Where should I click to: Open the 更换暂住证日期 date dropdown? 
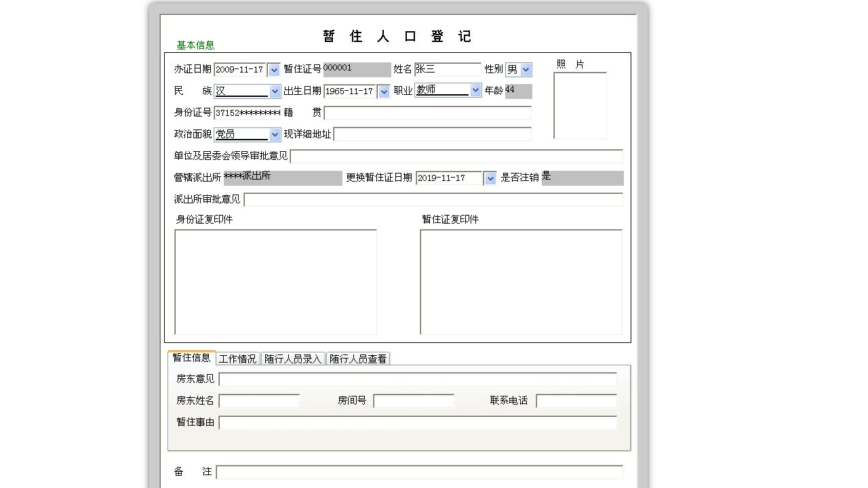pos(490,178)
